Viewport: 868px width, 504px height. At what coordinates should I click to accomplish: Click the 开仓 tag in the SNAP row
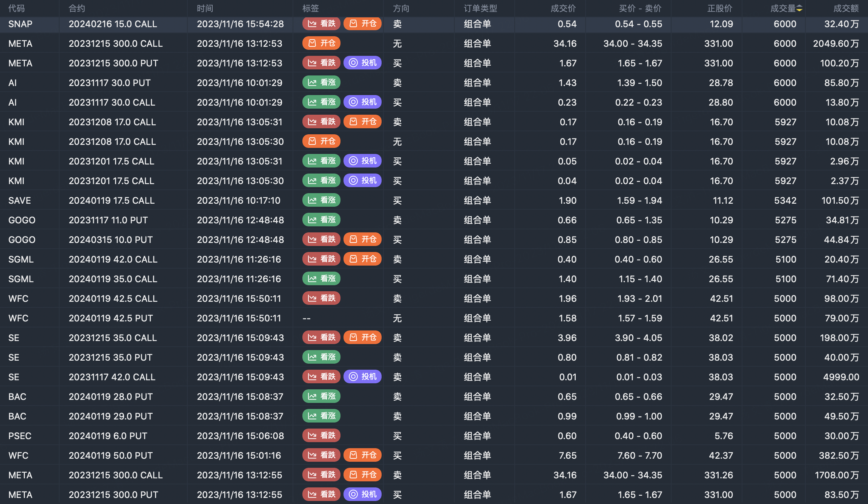click(362, 24)
